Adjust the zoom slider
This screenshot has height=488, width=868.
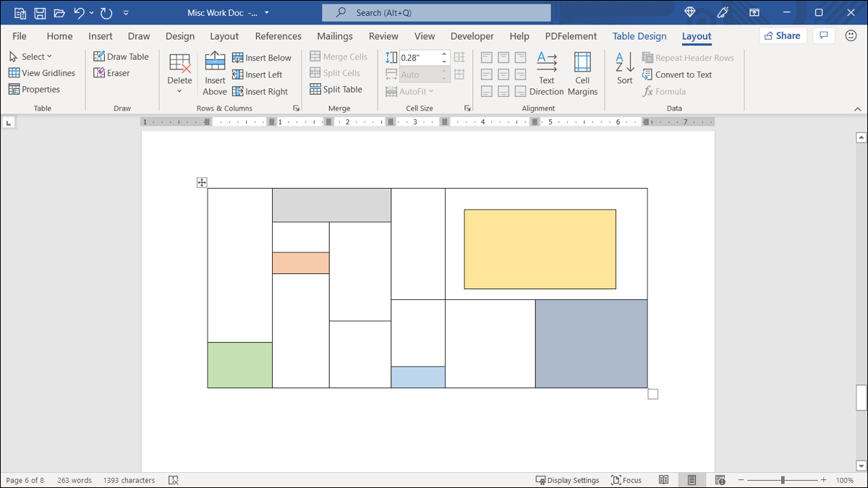tap(783, 480)
